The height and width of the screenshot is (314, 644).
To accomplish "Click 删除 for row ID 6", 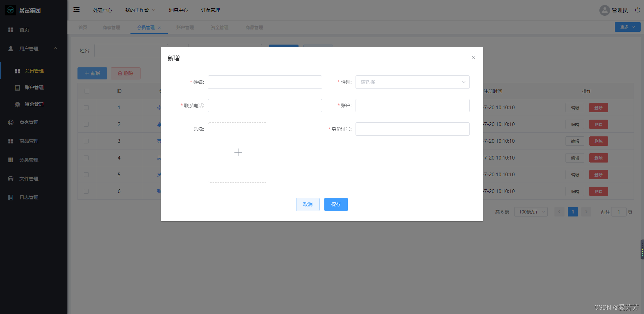I will click(599, 191).
